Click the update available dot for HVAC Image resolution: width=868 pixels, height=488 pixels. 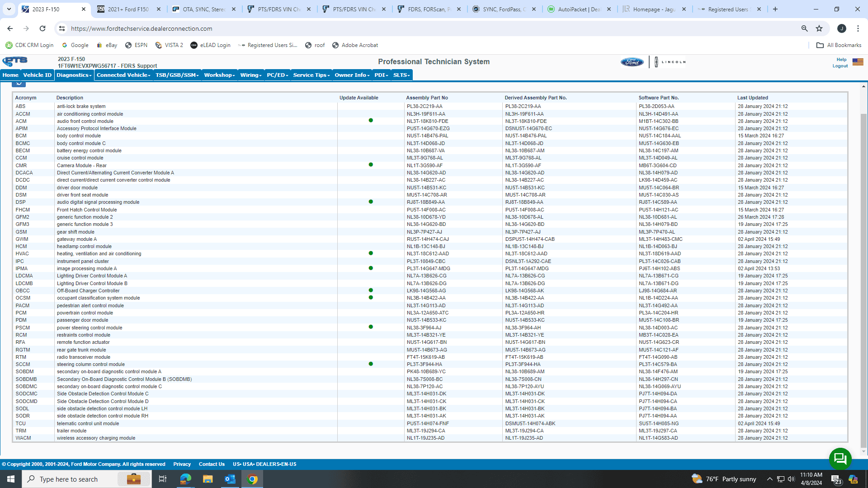[x=371, y=253]
